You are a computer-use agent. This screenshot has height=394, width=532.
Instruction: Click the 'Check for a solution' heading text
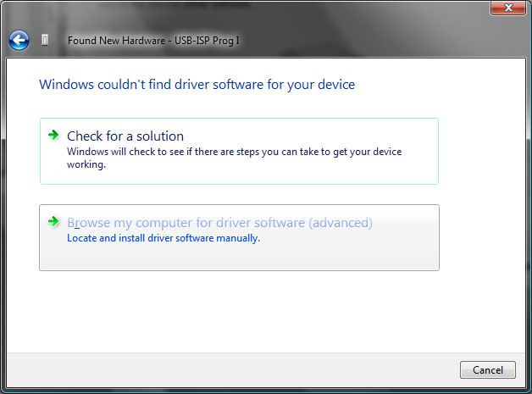pyautogui.click(x=125, y=136)
